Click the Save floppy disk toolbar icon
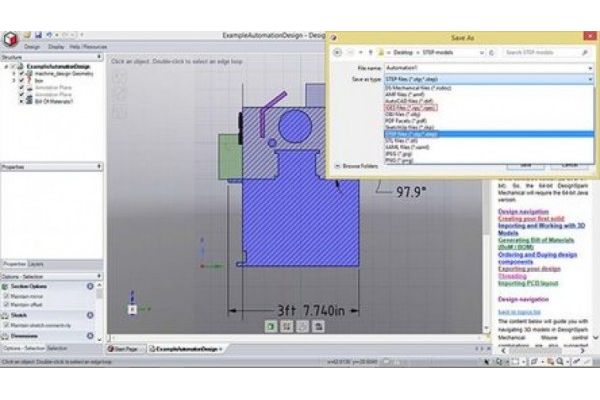Image resolution: width=600 pixels, height=400 pixels. 38,35
